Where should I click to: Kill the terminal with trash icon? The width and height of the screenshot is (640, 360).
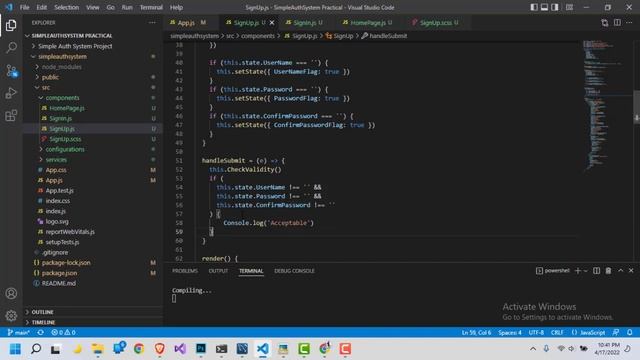click(x=608, y=271)
